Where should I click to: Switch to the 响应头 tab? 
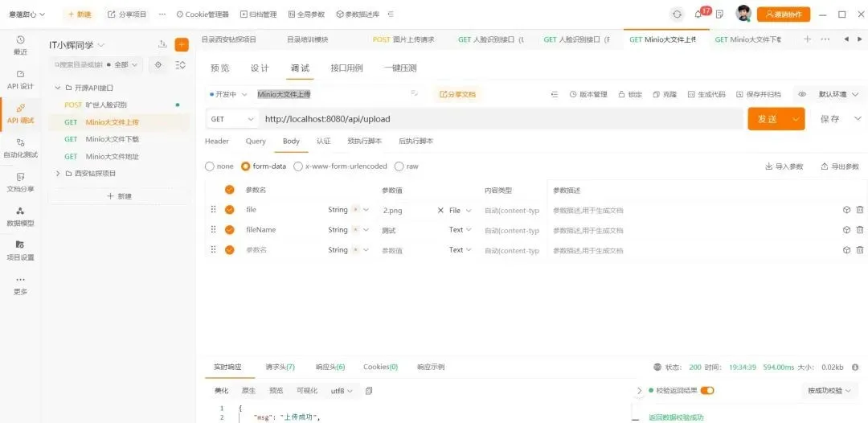point(330,367)
